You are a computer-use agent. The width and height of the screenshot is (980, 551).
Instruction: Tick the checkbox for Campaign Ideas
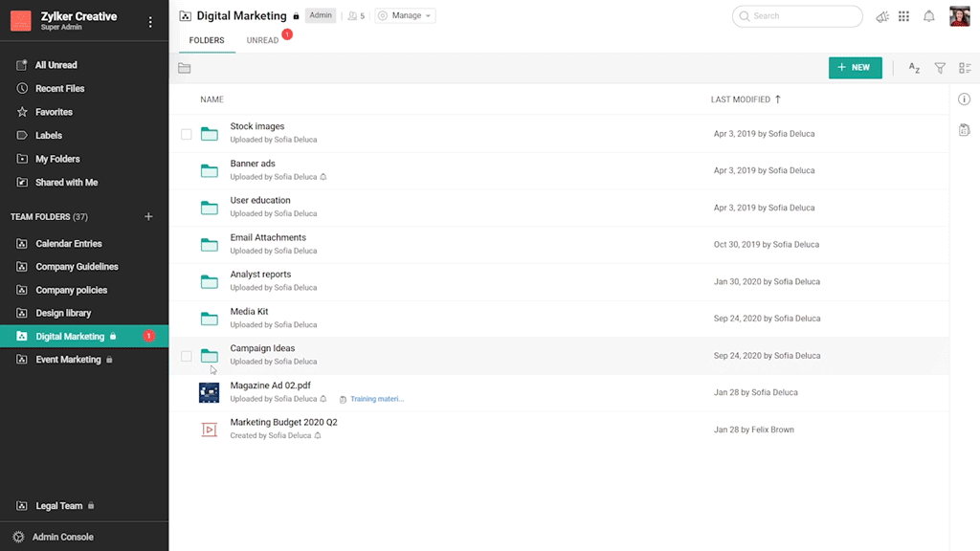(187, 356)
